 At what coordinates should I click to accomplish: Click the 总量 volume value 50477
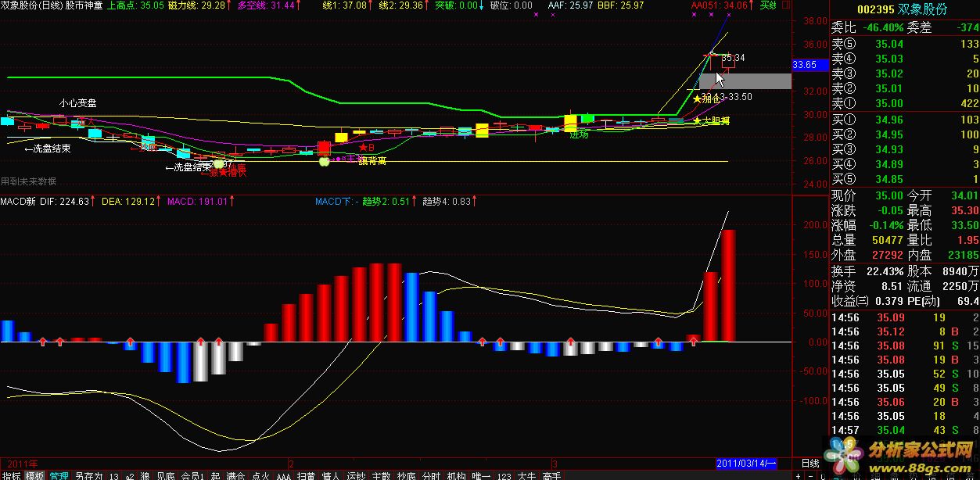[x=886, y=240]
